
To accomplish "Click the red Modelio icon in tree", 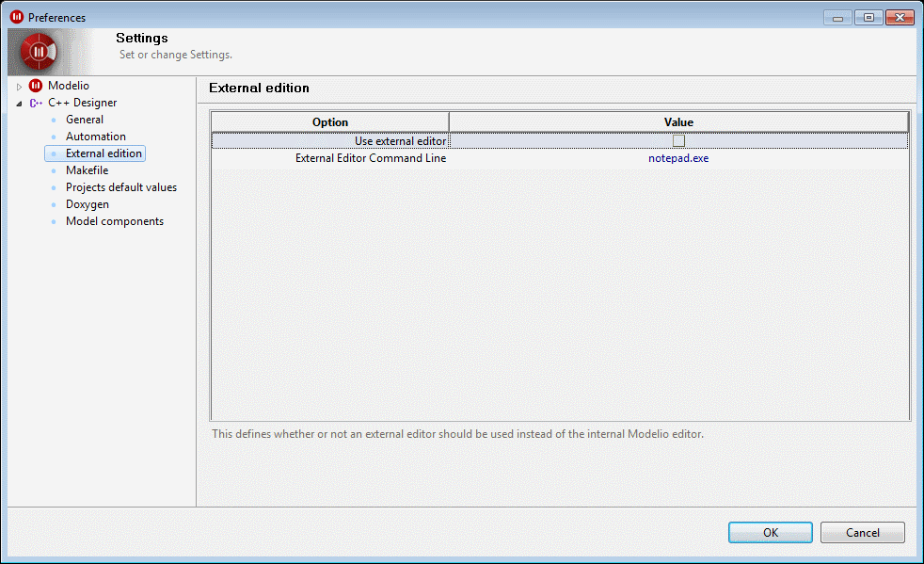I will click(36, 86).
